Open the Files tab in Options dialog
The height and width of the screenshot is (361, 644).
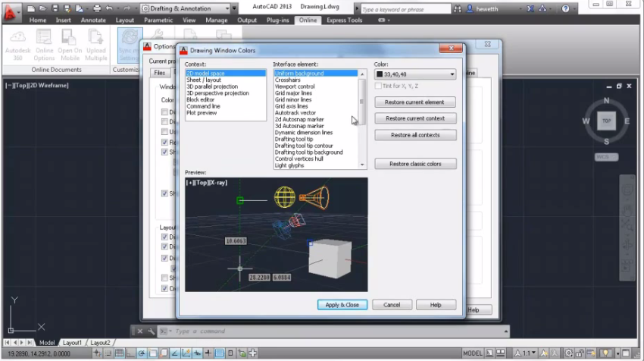point(160,73)
